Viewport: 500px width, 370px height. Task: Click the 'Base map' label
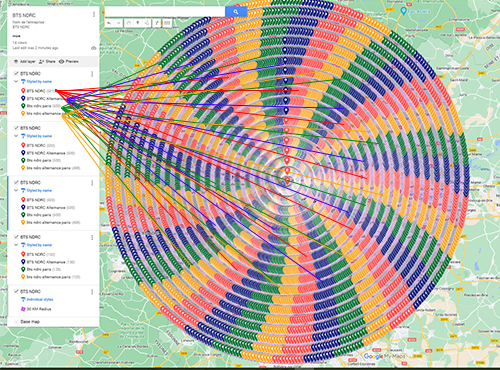(x=30, y=322)
